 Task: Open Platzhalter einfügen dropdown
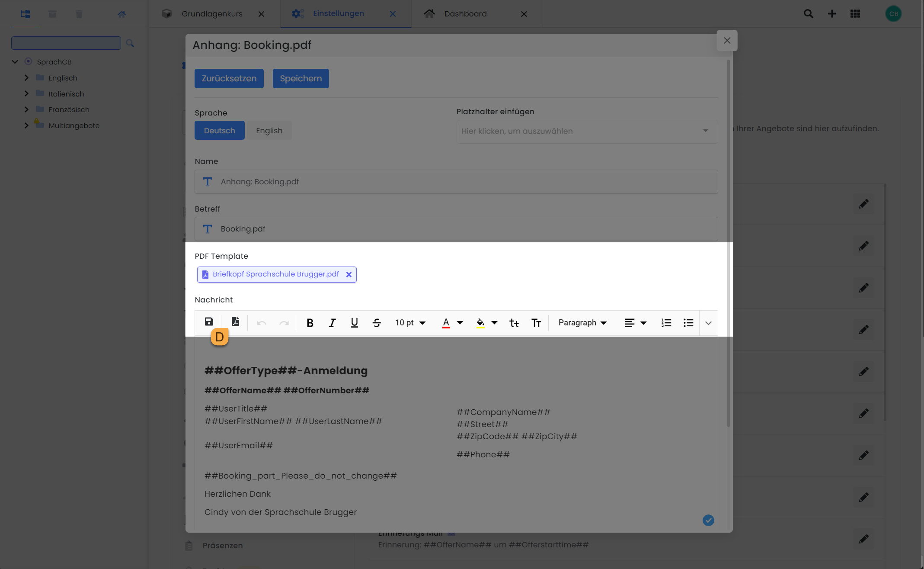click(x=587, y=131)
